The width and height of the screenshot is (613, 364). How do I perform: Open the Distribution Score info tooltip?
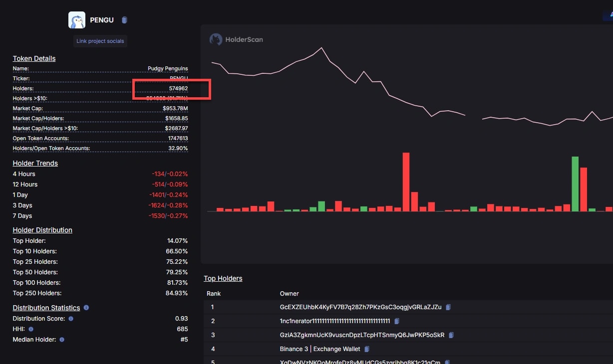tap(71, 319)
